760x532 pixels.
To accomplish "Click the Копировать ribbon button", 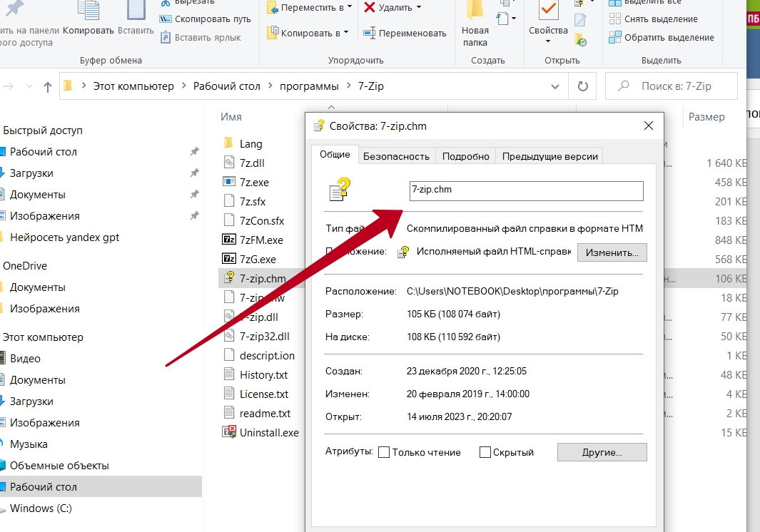I will point(88,19).
